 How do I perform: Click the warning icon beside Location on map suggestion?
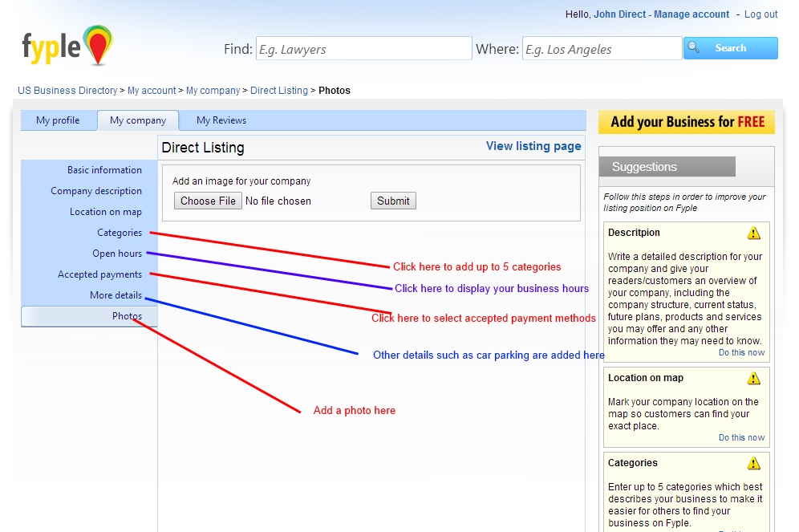(x=753, y=379)
